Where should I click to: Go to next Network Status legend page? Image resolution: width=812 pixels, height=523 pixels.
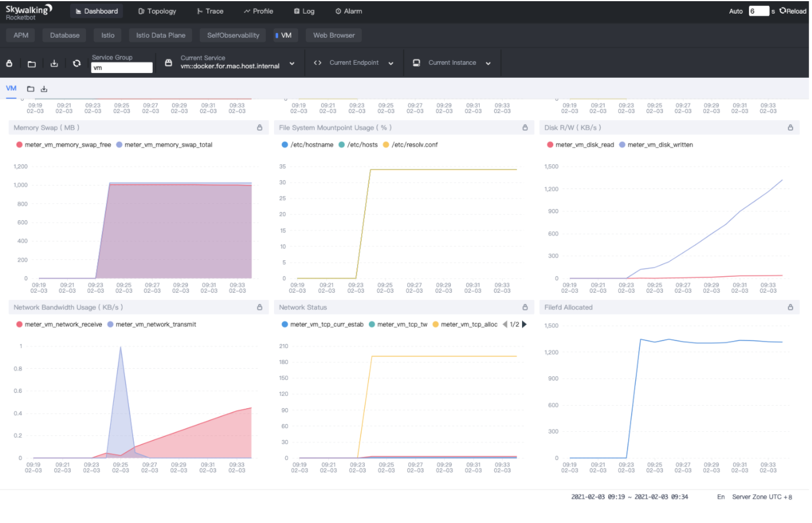(524, 325)
